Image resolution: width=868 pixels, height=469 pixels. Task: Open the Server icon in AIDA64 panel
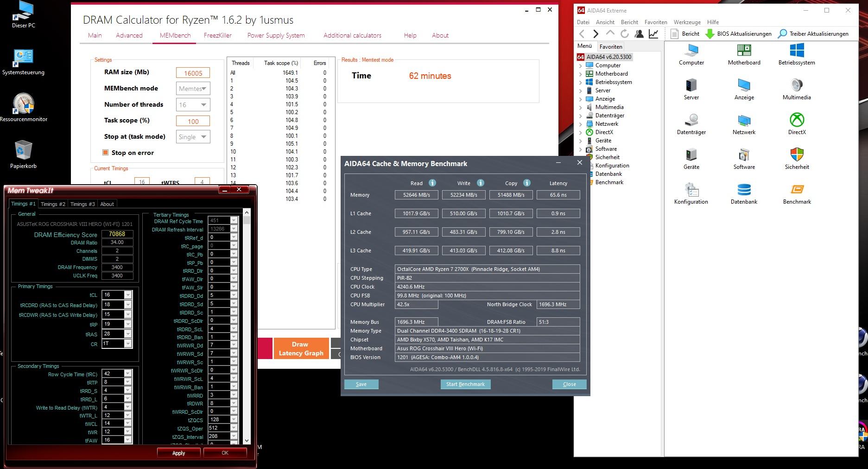(691, 90)
